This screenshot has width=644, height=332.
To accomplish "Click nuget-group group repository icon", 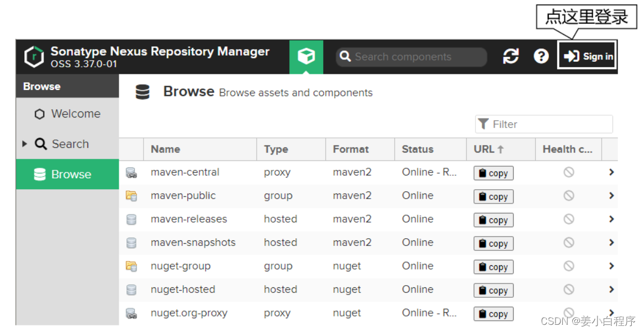I will click(x=131, y=266).
